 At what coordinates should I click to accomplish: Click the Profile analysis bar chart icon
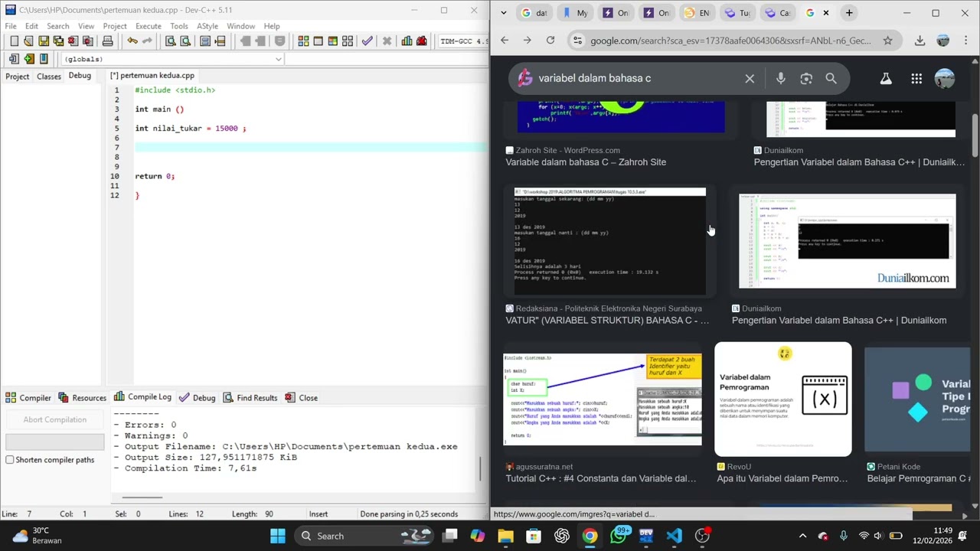(407, 41)
